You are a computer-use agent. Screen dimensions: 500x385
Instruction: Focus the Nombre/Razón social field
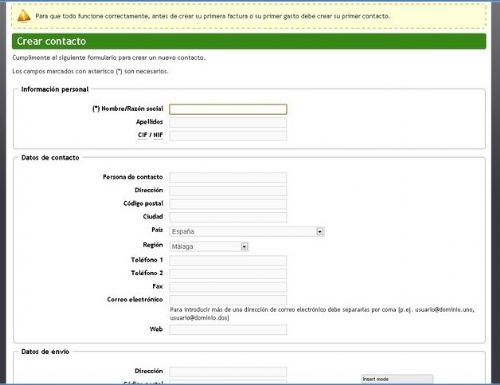228,109
